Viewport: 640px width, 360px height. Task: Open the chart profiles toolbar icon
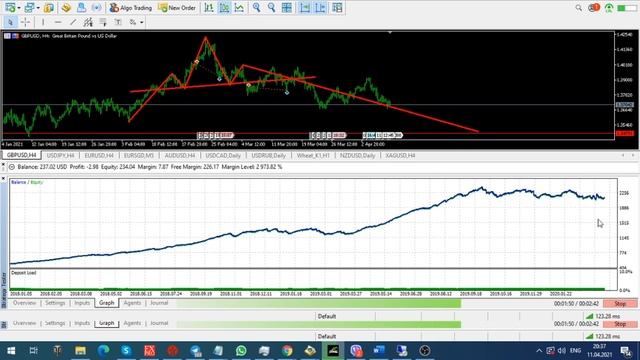point(29,7)
